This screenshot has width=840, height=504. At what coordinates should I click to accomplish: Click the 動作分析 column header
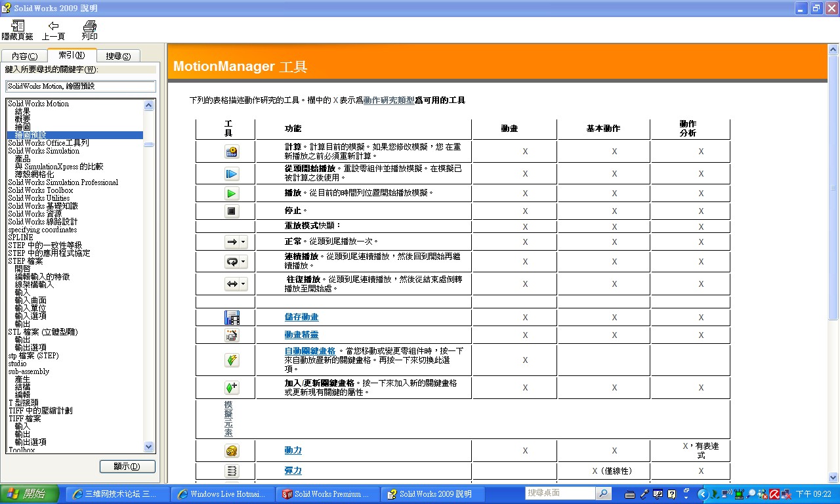point(688,129)
